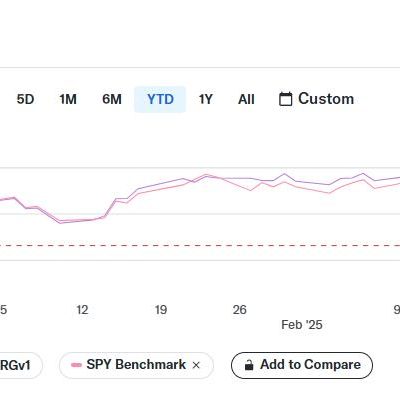Click the dashed baseline on the chart
The height and width of the screenshot is (397, 400).
(x=200, y=246)
